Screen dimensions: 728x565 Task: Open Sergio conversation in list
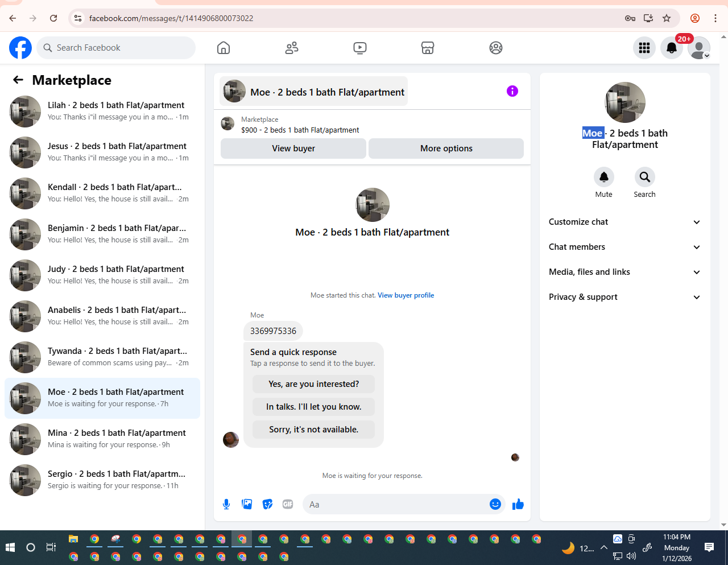click(102, 480)
